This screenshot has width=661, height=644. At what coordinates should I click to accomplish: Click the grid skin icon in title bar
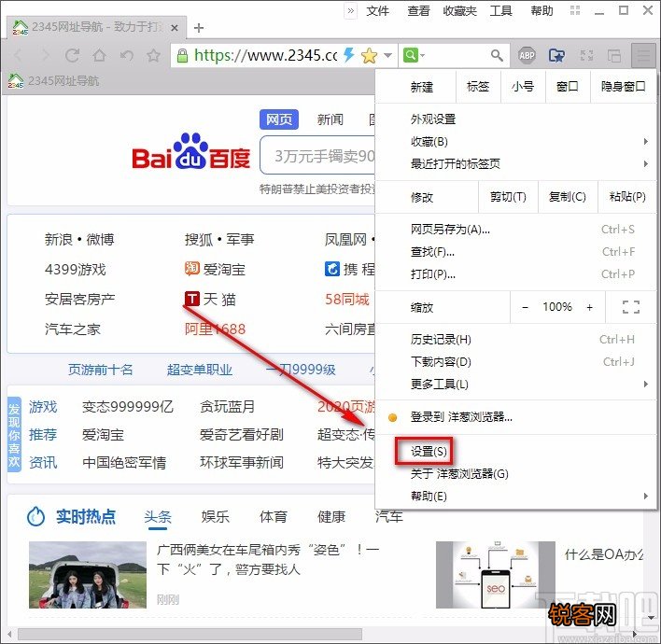coord(575,10)
